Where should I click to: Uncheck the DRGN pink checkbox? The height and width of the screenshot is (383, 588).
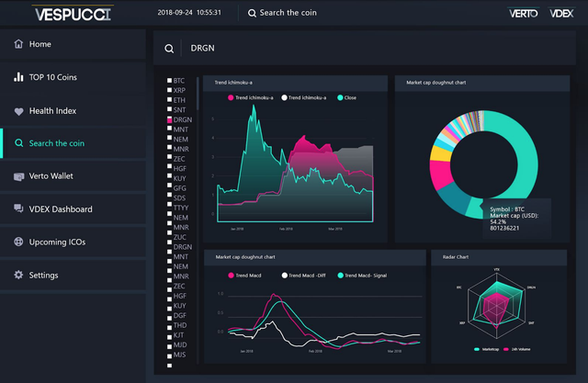169,119
